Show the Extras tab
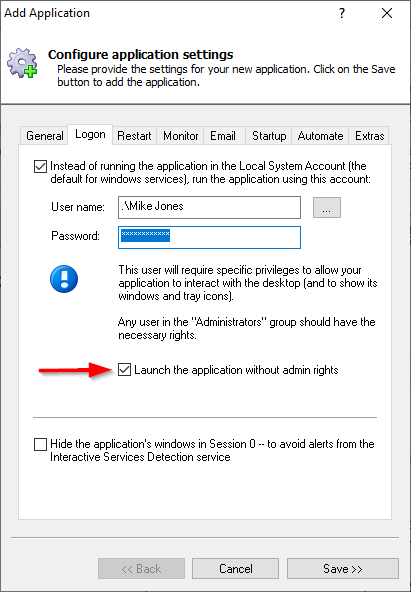 coord(369,136)
